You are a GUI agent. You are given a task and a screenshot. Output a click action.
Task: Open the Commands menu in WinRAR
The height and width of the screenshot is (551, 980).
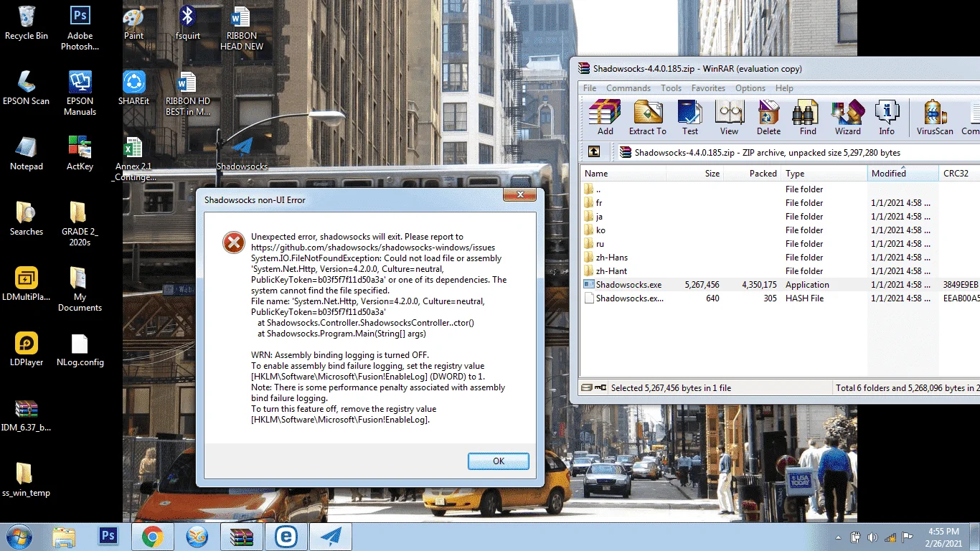point(628,88)
